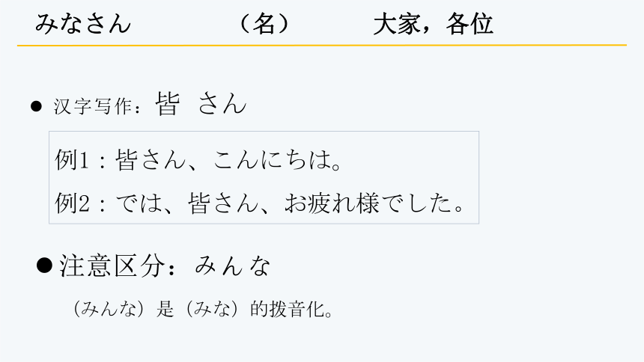This screenshot has width=644, height=362.
Task: Click さん next to the kanji 皆
Action: click(x=222, y=104)
